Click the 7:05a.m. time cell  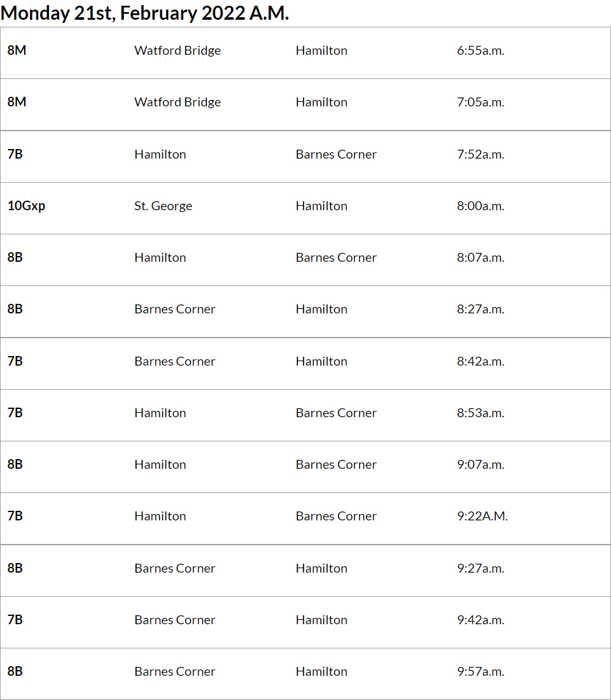(481, 103)
